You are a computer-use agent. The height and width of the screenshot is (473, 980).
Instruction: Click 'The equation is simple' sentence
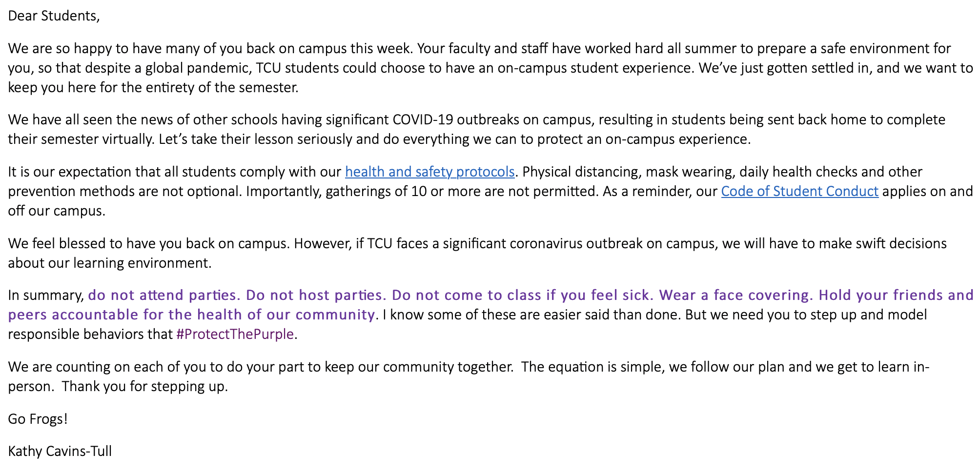(592, 367)
